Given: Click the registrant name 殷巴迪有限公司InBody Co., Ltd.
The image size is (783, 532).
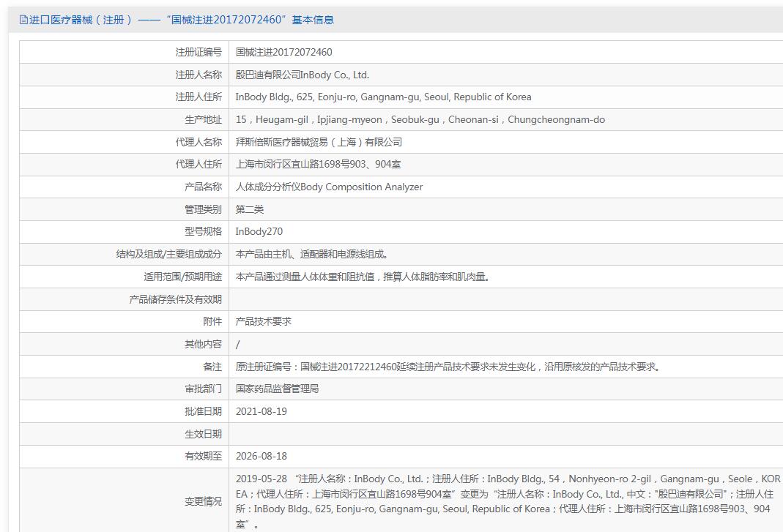Looking at the screenshot, I should (302, 75).
